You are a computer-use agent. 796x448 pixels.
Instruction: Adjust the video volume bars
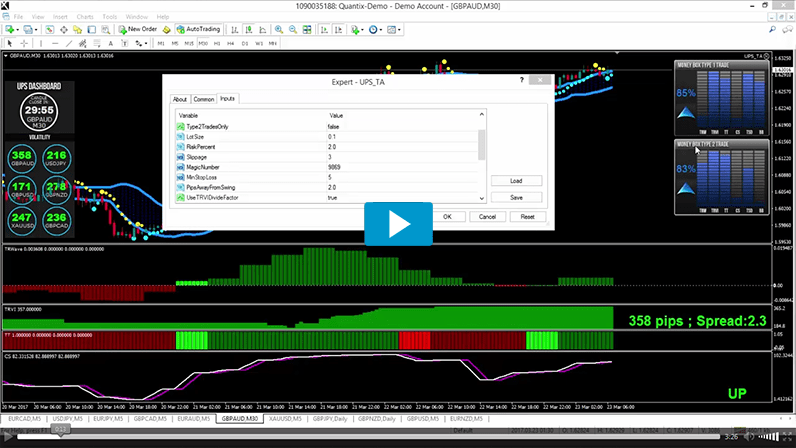coord(768,436)
